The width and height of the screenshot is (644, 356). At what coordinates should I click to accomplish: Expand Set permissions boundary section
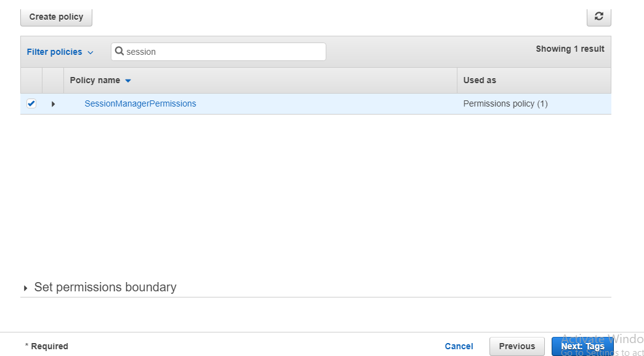(105, 288)
